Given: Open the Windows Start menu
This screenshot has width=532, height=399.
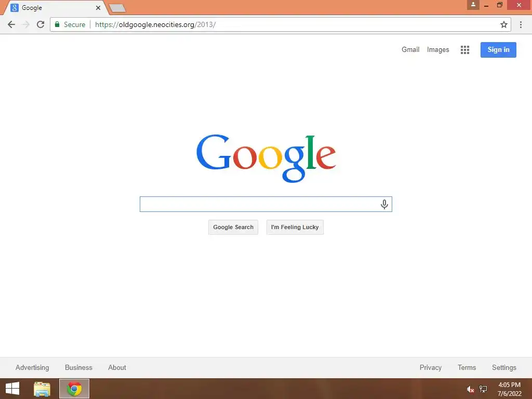Looking at the screenshot, I should [x=12, y=389].
